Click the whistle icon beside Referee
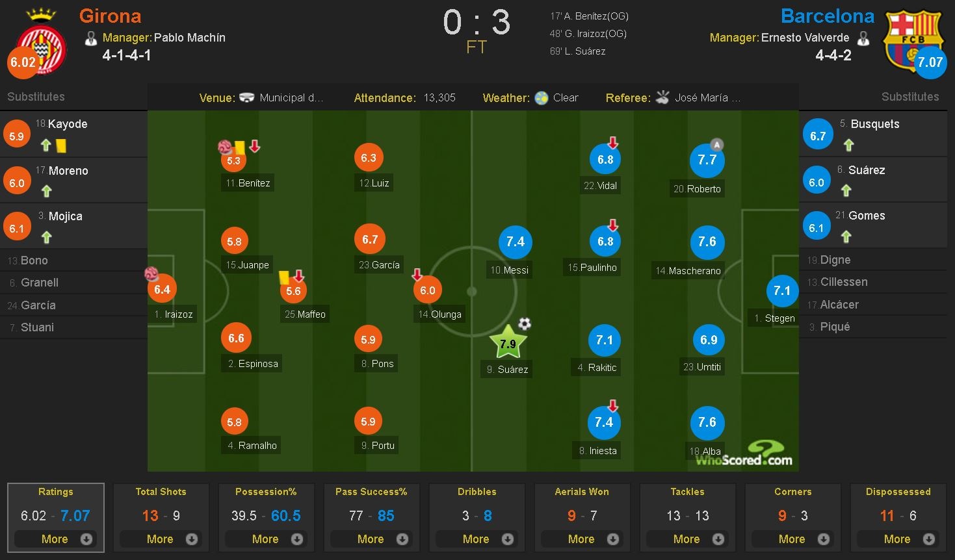The image size is (955, 560). click(x=662, y=98)
